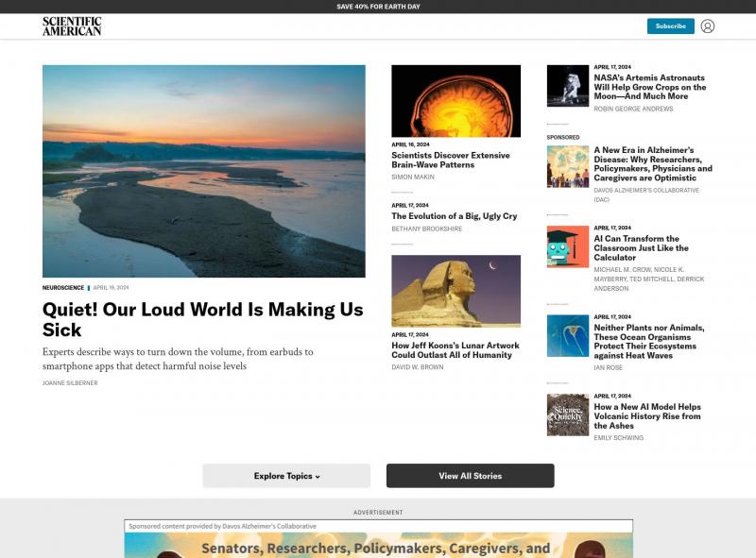Open the blue ocean organism thumbnail
Viewport: 756px width, 558px height.
[x=568, y=336]
